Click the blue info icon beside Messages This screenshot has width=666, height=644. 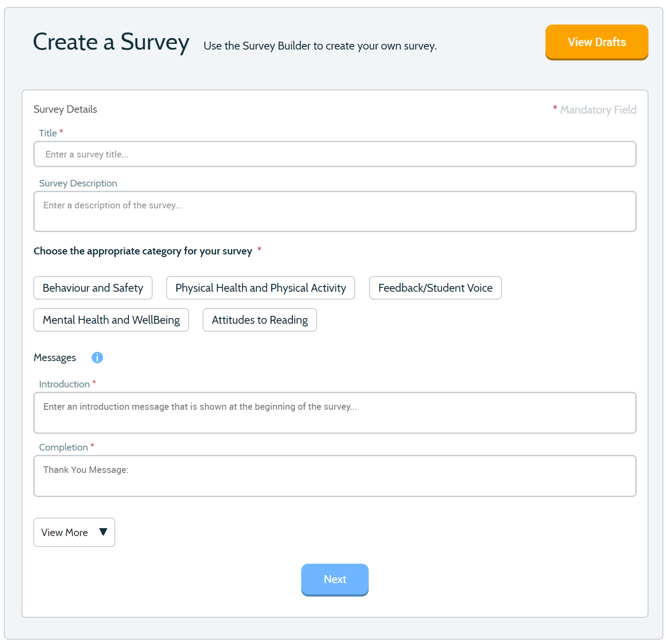tap(97, 358)
